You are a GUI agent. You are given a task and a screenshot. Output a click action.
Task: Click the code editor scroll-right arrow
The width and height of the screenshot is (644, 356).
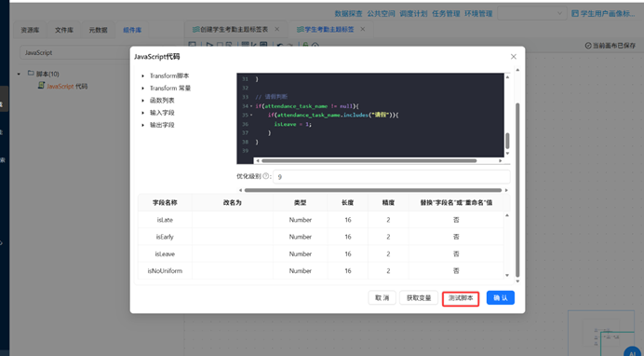point(501,160)
